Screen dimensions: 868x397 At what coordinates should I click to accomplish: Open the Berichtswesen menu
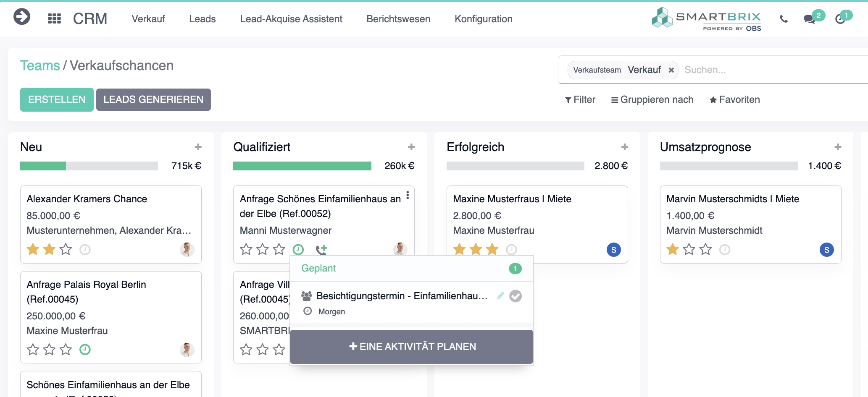pyautogui.click(x=398, y=19)
